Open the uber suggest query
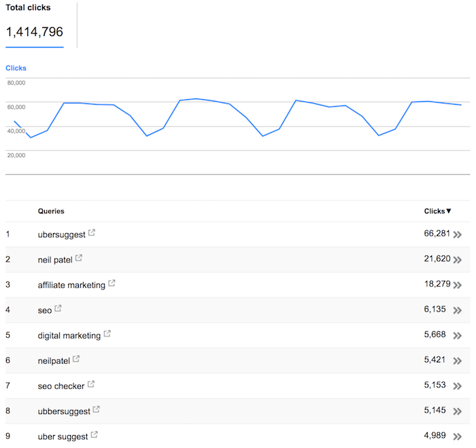 click(63, 436)
